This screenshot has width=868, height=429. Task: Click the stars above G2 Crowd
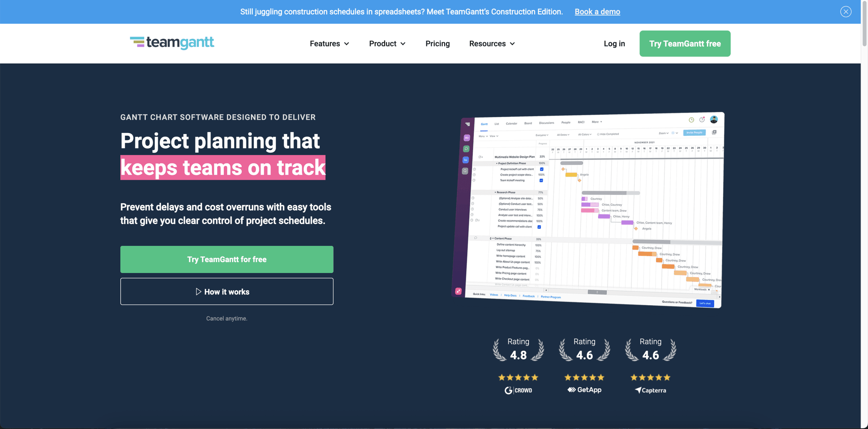[x=518, y=377]
